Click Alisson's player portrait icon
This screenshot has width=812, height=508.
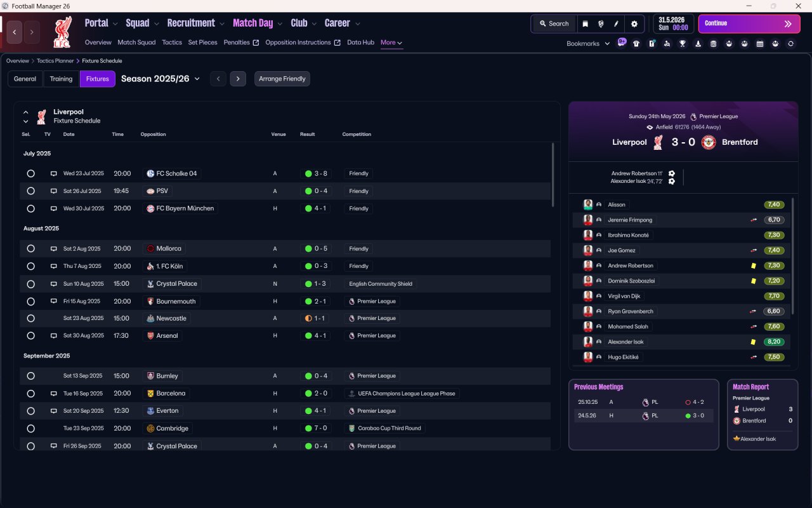[588, 204]
